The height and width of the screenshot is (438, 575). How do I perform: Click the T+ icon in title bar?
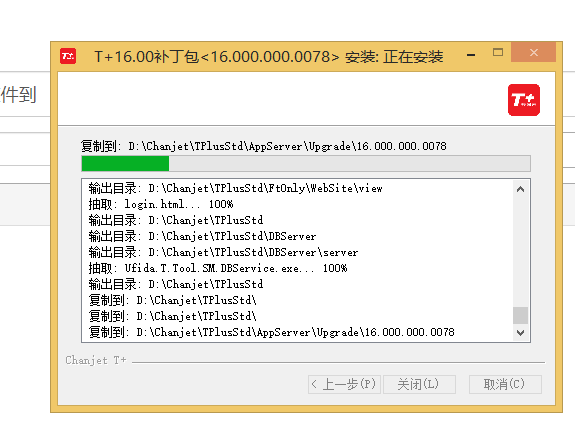pyautogui.click(x=68, y=56)
